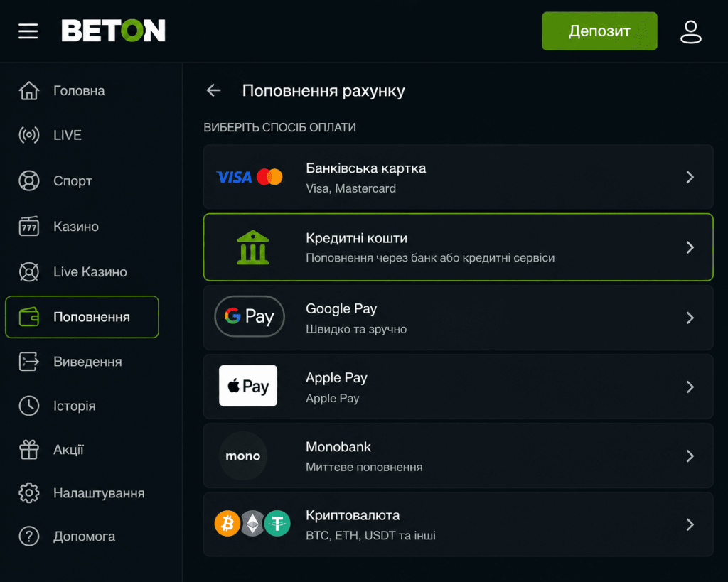Viewport: 728px width, 582px height.
Task: Open the Налаштування gear icon
Action: coord(28,493)
